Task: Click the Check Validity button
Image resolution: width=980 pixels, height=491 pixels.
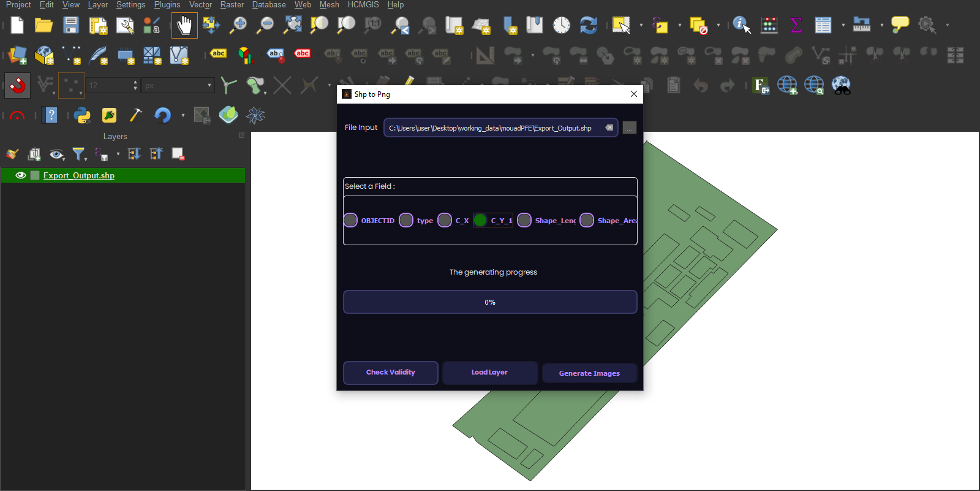Action: tap(390, 373)
